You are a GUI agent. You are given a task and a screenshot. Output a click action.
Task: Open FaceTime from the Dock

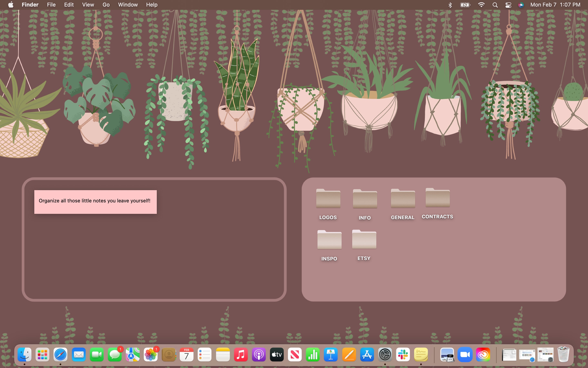(96, 355)
